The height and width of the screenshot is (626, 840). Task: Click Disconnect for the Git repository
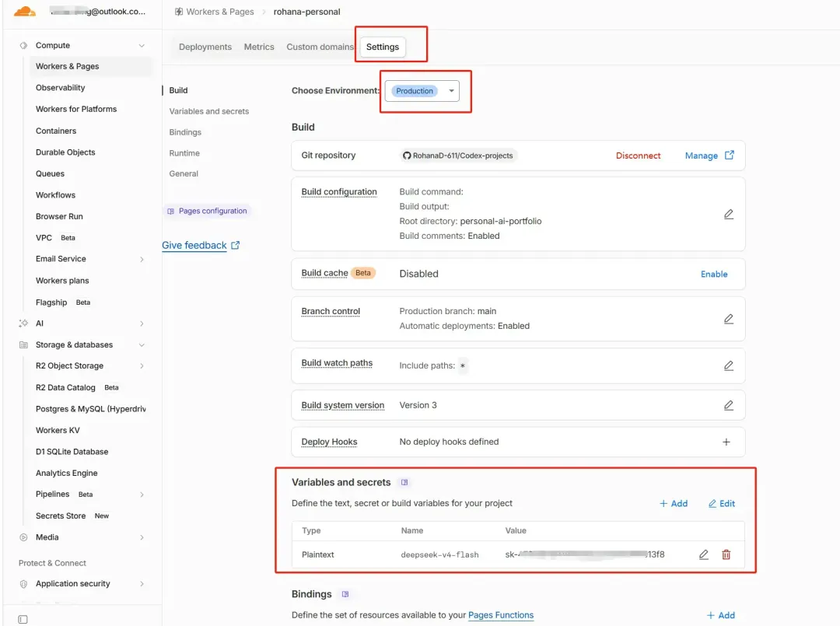pos(638,156)
